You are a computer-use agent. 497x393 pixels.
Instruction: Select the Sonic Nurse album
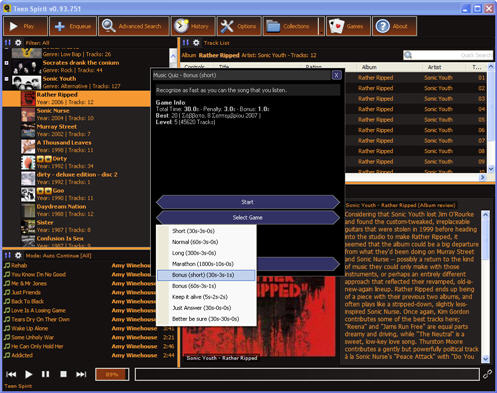[77, 114]
